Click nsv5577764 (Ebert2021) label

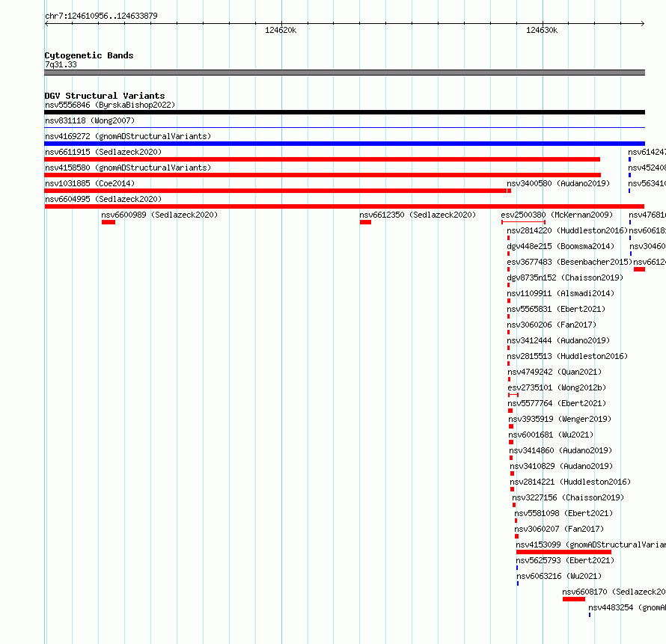pyautogui.click(x=557, y=403)
